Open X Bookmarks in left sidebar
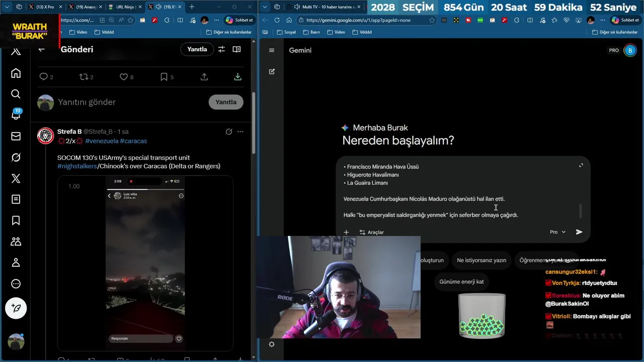This screenshot has width=644, height=362. (16, 221)
